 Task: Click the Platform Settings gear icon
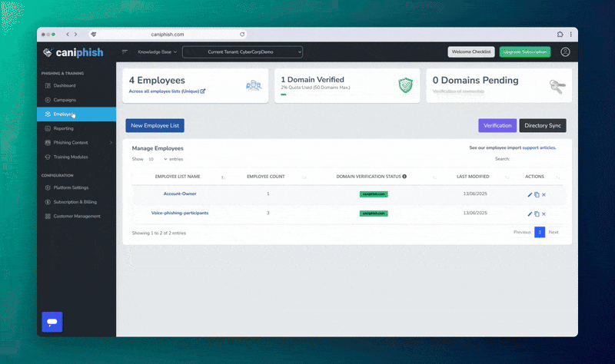click(48, 187)
